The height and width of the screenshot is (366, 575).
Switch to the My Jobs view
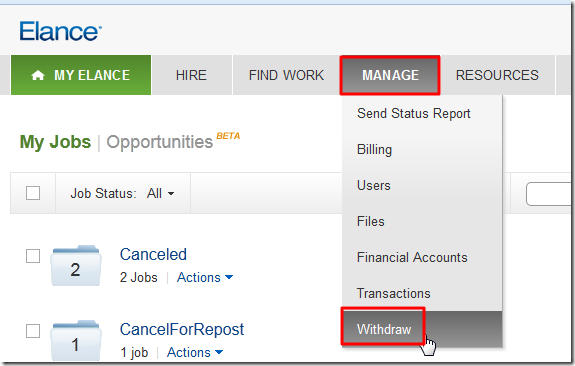coord(55,142)
